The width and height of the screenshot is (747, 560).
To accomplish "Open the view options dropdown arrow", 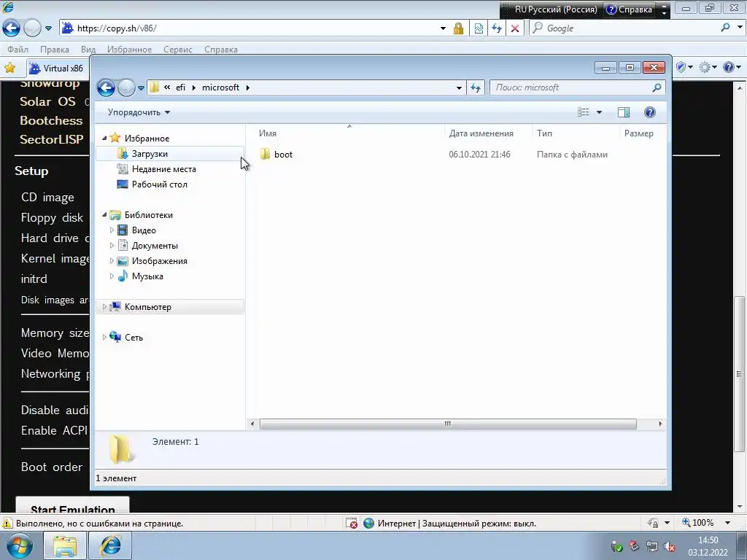I will coord(600,112).
